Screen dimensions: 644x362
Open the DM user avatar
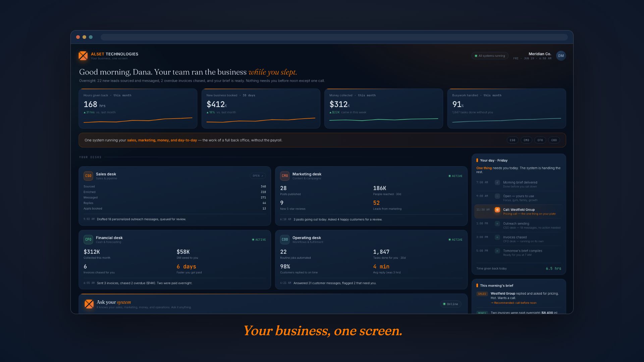pos(561,56)
